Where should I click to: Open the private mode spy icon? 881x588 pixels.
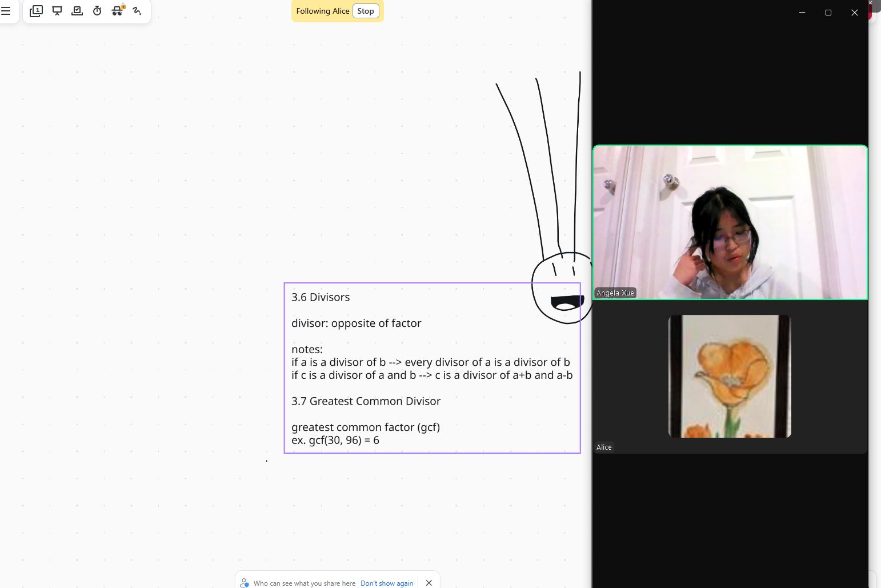118,11
